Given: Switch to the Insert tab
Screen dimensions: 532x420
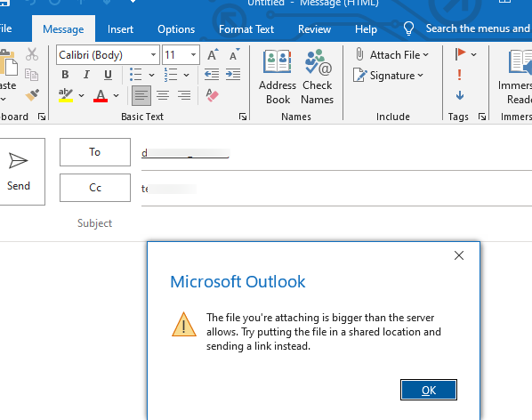Looking at the screenshot, I should click(120, 29).
